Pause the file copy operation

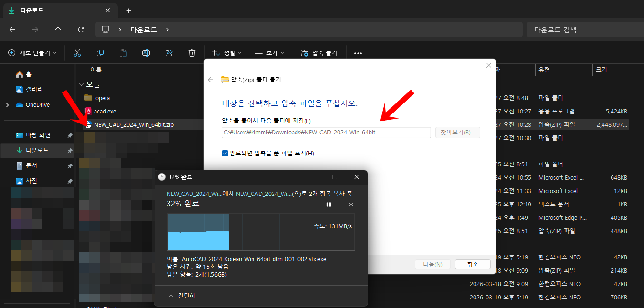[328, 205]
